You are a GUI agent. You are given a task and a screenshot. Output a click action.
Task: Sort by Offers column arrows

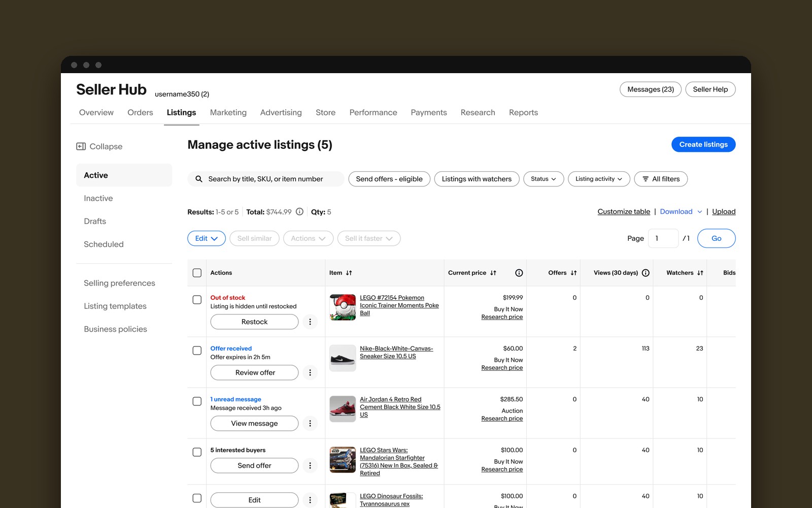pyautogui.click(x=573, y=273)
